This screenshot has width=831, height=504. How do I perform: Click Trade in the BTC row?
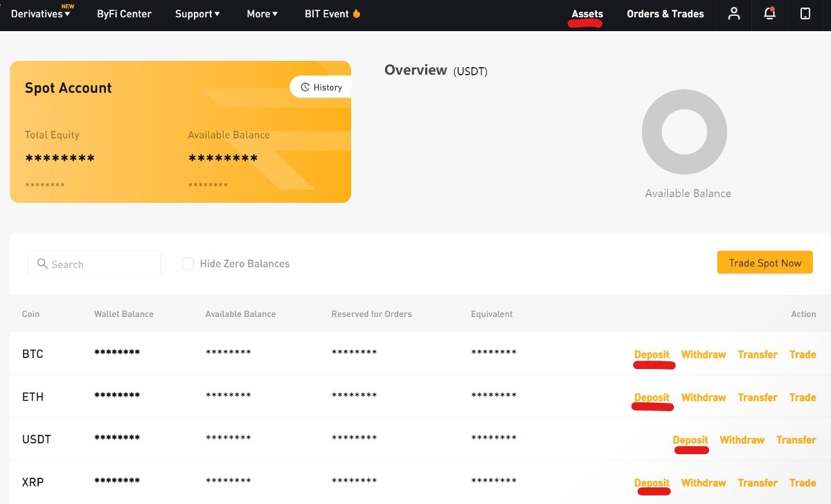click(x=803, y=354)
